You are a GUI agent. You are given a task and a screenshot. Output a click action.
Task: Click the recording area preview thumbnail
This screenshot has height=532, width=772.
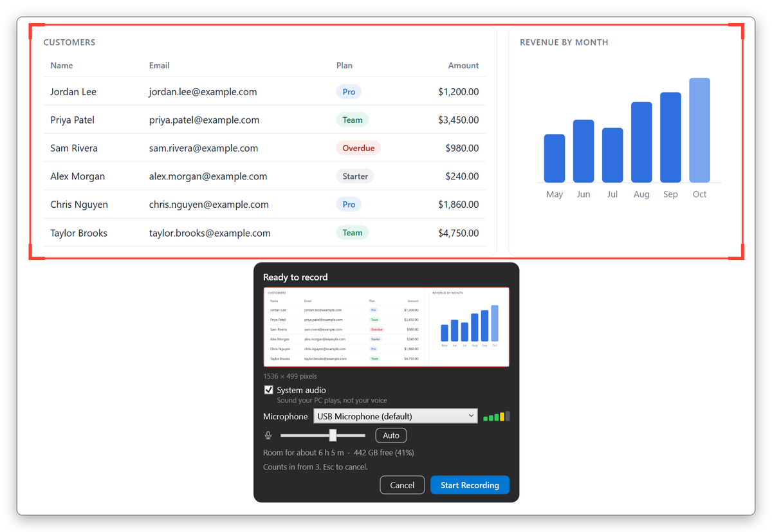pyautogui.click(x=386, y=327)
